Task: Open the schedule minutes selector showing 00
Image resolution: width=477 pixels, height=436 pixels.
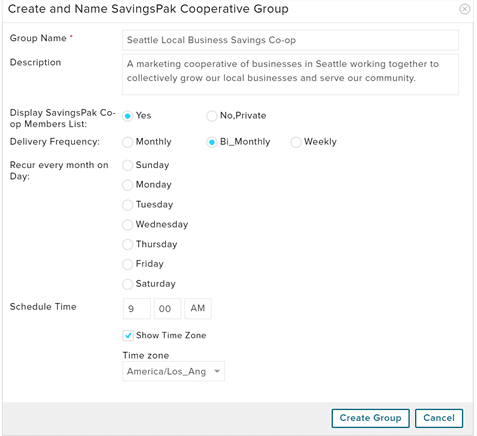Action: (167, 309)
